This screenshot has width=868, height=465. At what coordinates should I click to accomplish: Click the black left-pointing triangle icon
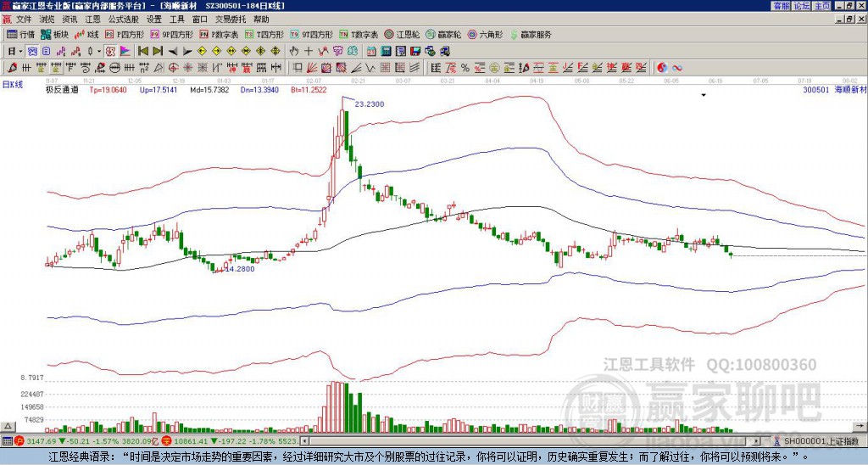pos(173,51)
